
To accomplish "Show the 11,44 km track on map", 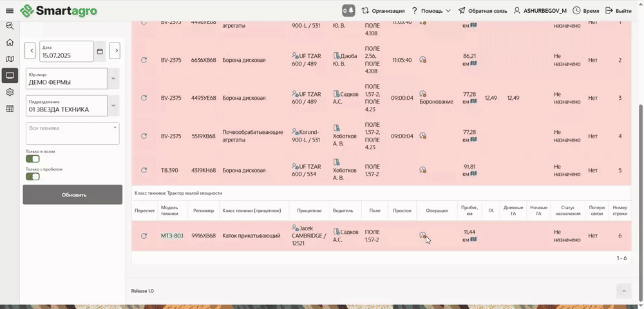I will click(473, 240).
